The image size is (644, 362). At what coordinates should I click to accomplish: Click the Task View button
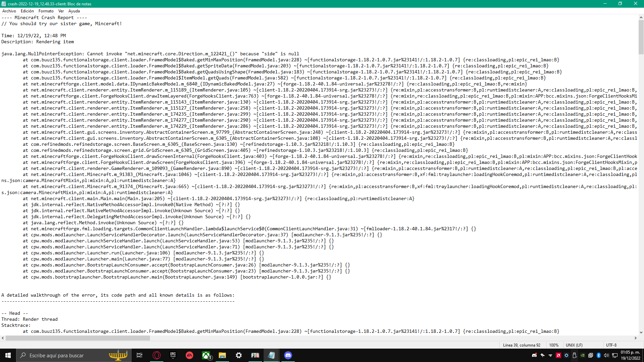(x=140, y=355)
